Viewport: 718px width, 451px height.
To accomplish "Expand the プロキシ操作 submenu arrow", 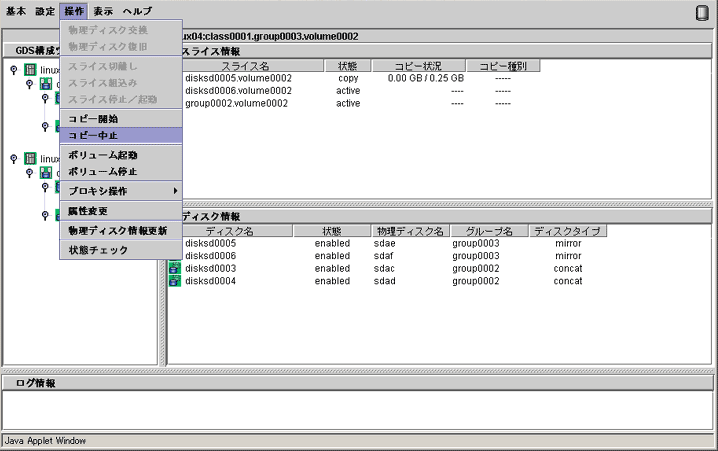I will [175, 191].
